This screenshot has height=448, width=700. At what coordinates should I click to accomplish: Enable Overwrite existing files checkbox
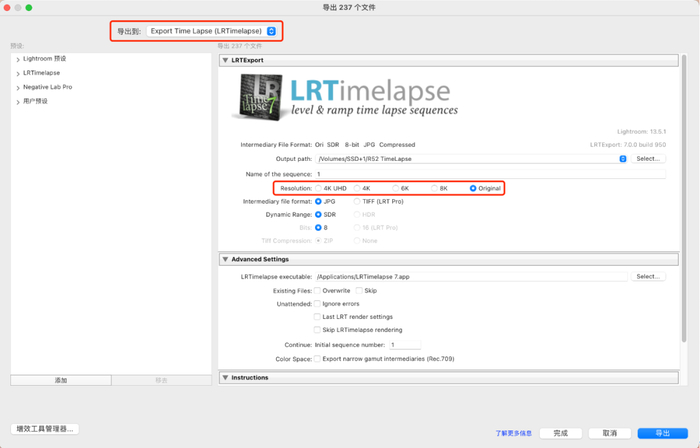[x=317, y=290]
